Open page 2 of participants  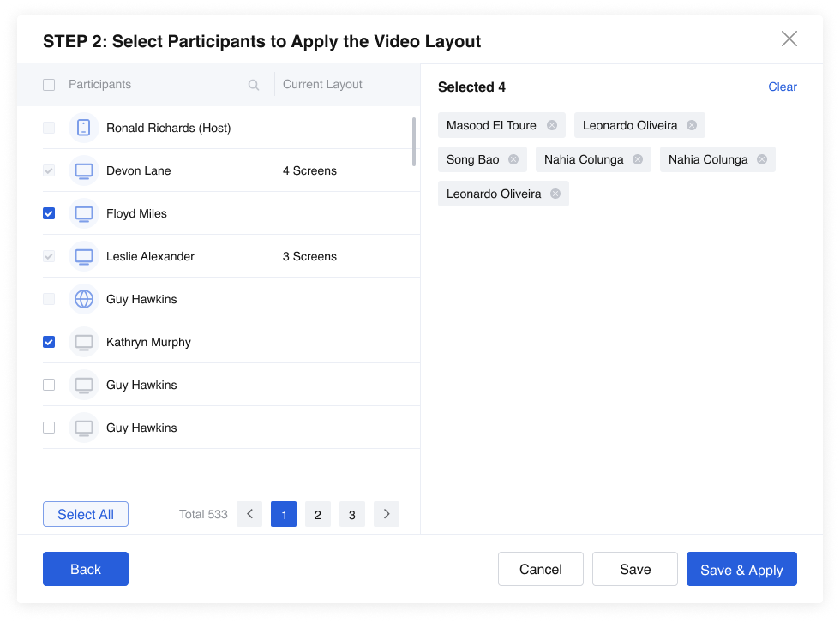[318, 514]
